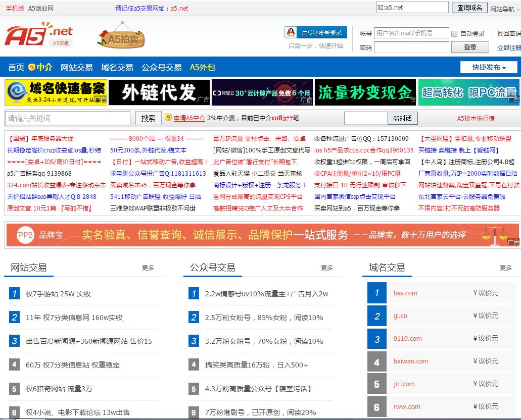
Task: Click 更多 in the 公众号交易 section
Action: 327,268
